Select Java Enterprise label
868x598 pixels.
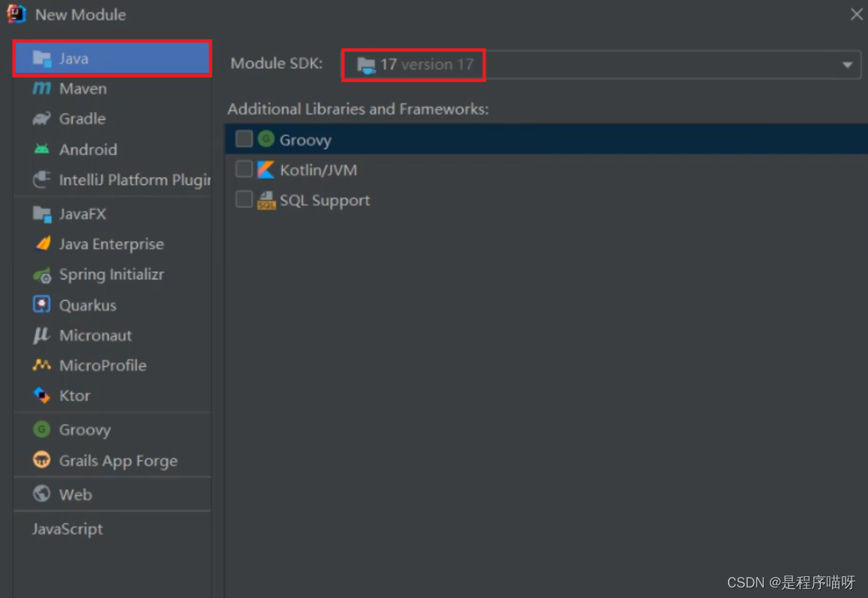tap(111, 244)
